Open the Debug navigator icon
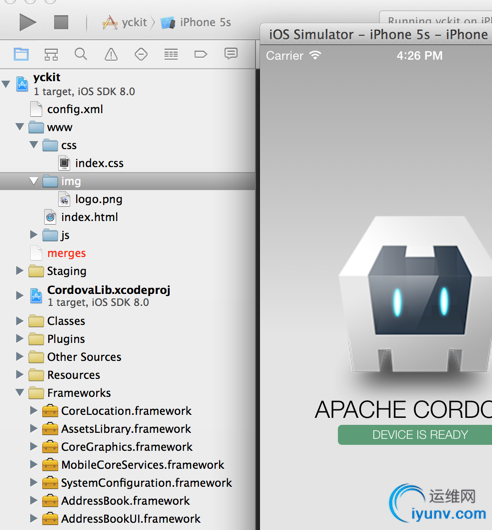The height and width of the screenshot is (530, 492). click(x=171, y=54)
